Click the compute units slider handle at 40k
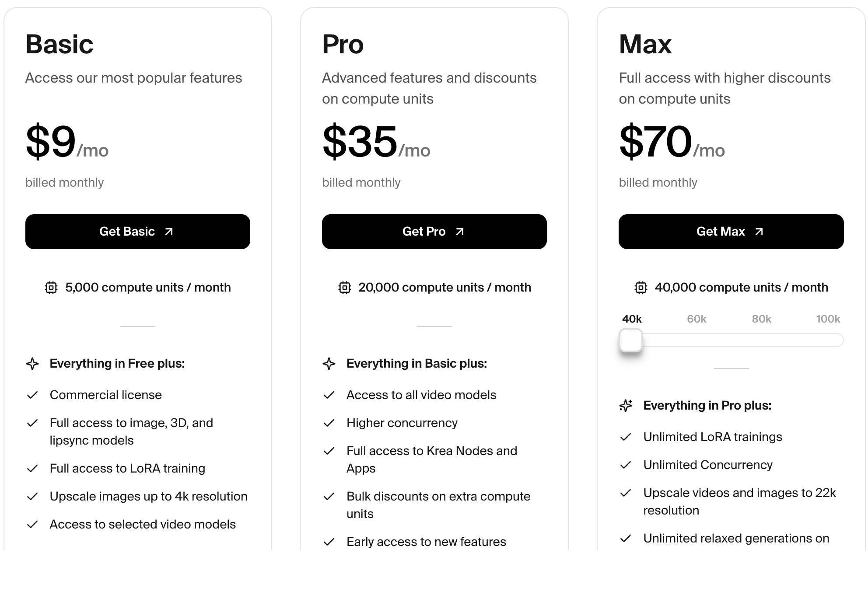868x598 pixels. (631, 340)
